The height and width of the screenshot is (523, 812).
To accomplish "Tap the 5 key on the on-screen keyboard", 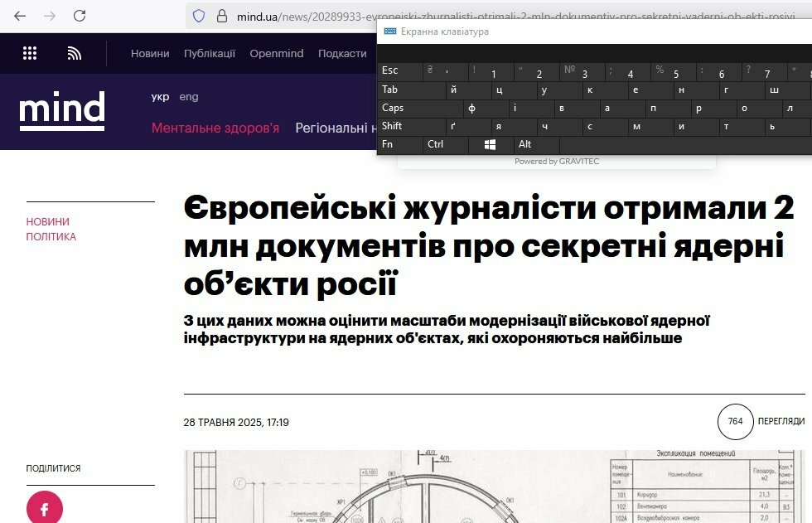I will [x=673, y=71].
